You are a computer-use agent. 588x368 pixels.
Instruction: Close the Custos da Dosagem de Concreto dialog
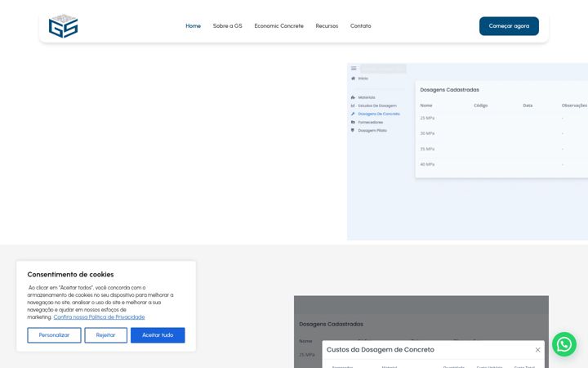point(537,350)
